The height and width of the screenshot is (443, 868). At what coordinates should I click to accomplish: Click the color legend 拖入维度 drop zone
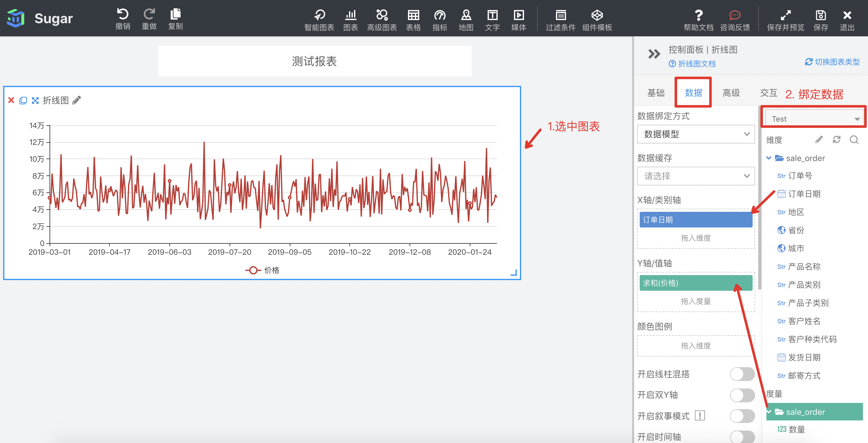coord(696,346)
